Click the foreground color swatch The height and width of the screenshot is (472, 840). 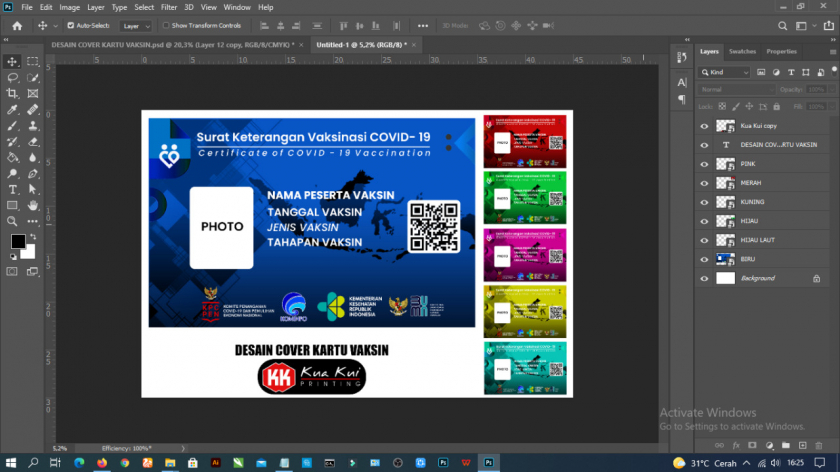click(17, 241)
